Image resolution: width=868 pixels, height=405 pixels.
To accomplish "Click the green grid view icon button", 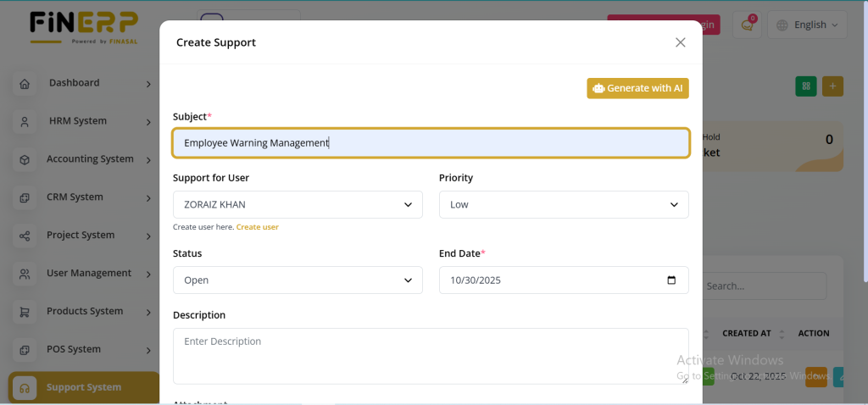I will pos(806,86).
